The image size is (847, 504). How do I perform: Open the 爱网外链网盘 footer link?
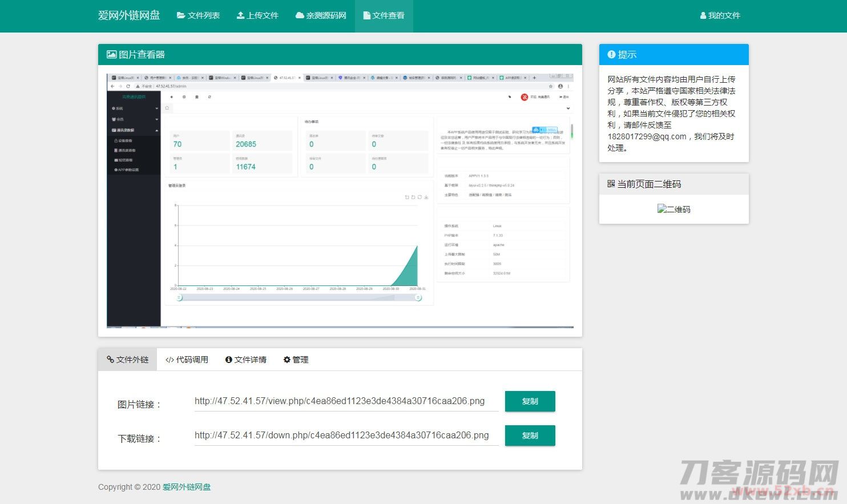click(x=186, y=487)
